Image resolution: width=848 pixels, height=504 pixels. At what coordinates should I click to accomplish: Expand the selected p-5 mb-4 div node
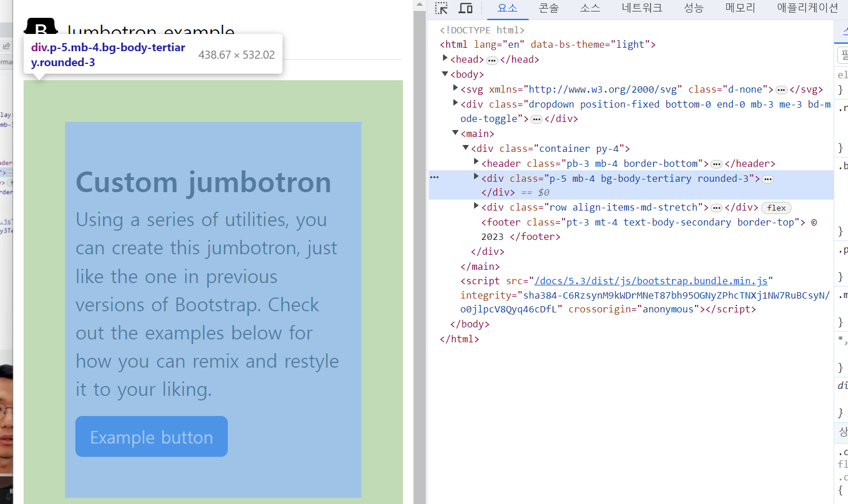(x=476, y=177)
